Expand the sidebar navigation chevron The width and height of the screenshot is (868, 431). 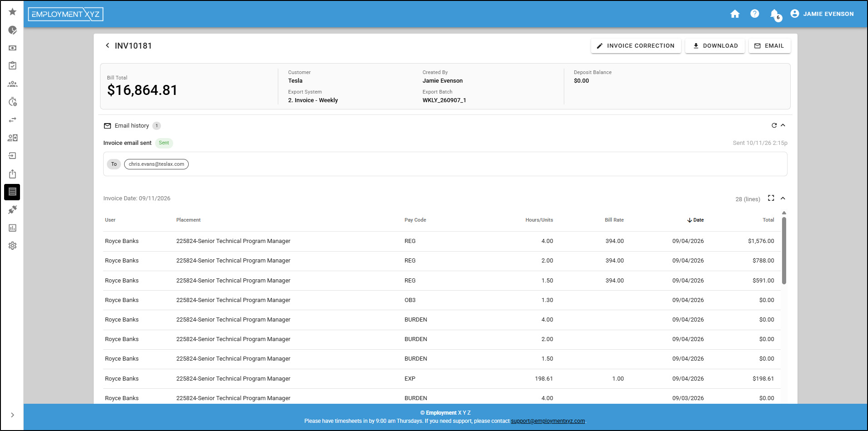pyautogui.click(x=12, y=415)
